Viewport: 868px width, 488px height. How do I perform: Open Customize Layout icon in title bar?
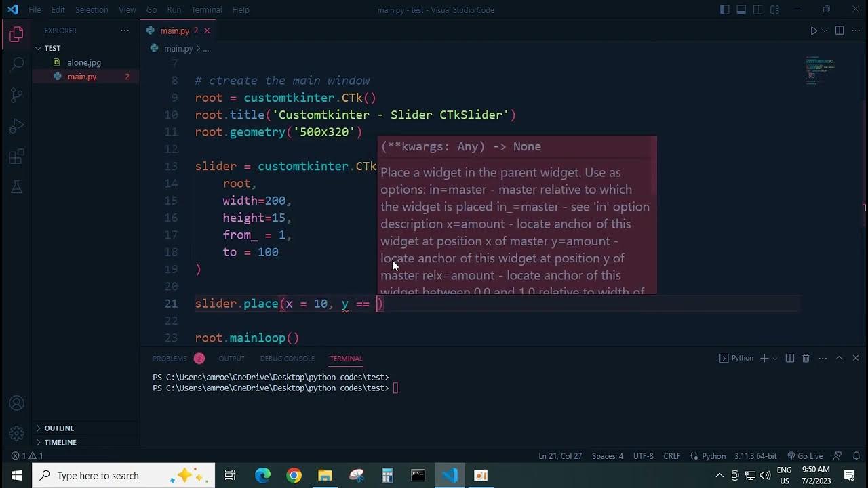pyautogui.click(x=774, y=9)
